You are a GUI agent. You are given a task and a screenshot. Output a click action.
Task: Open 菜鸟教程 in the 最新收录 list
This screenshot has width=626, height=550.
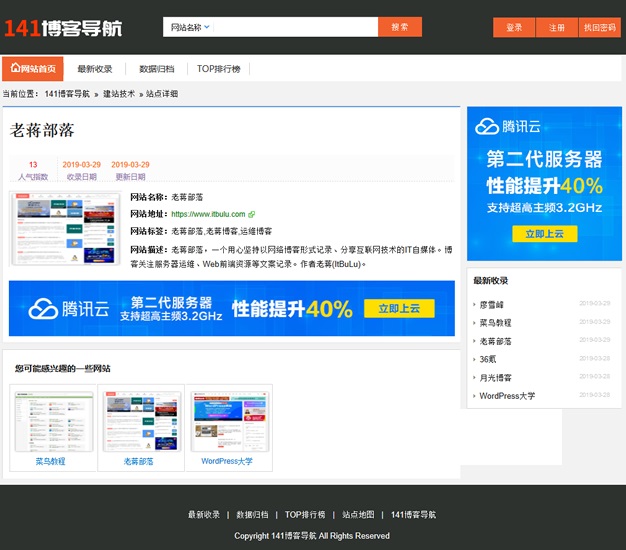[495, 323]
